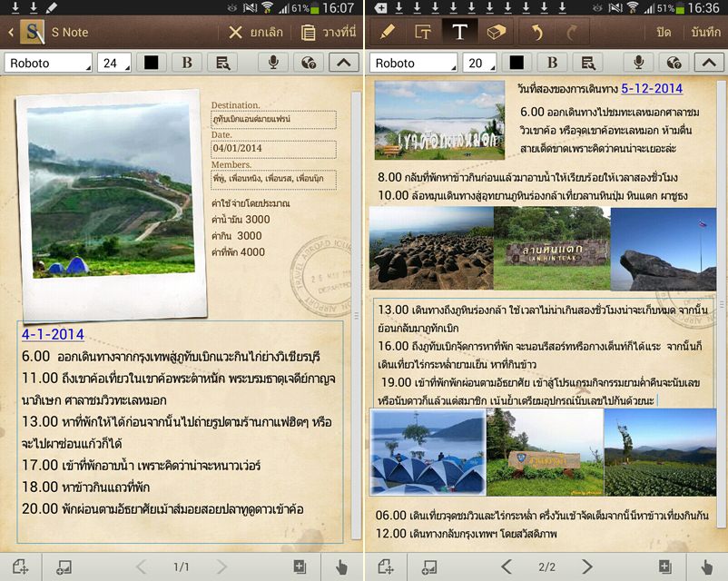Image resolution: width=728 pixels, height=581 pixels.
Task: Tap insert image icon in left bottom bar
Action: (x=64, y=567)
